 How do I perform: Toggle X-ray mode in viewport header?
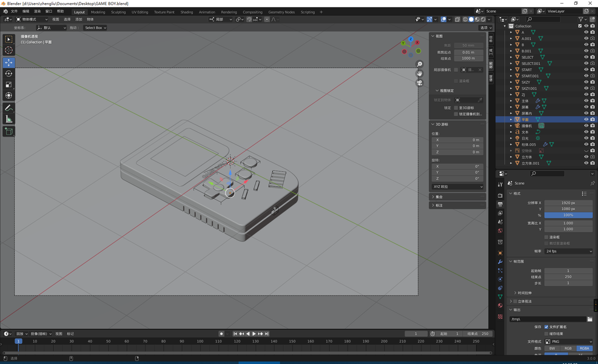point(457,19)
